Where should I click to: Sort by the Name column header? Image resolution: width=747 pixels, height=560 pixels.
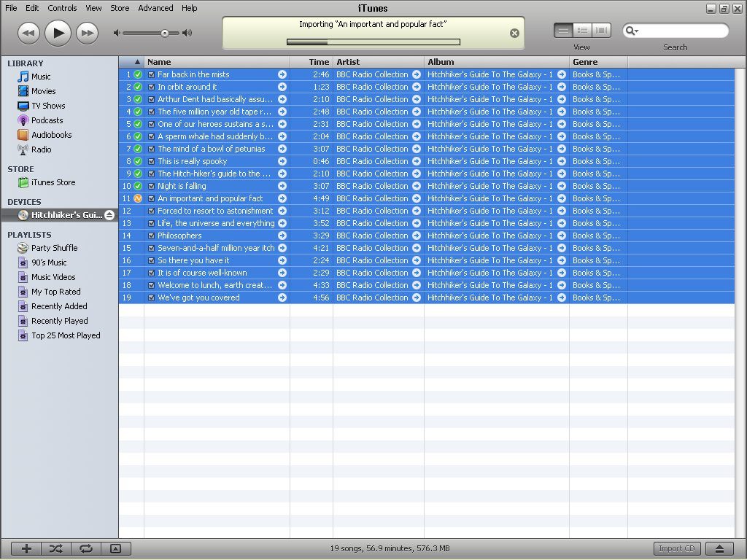click(217, 62)
